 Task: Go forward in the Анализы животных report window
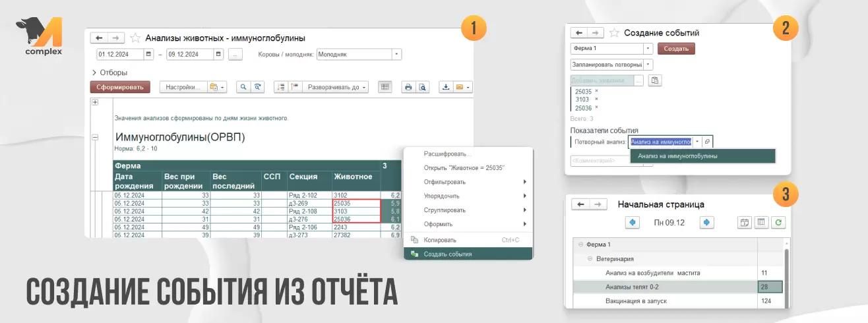tap(115, 38)
